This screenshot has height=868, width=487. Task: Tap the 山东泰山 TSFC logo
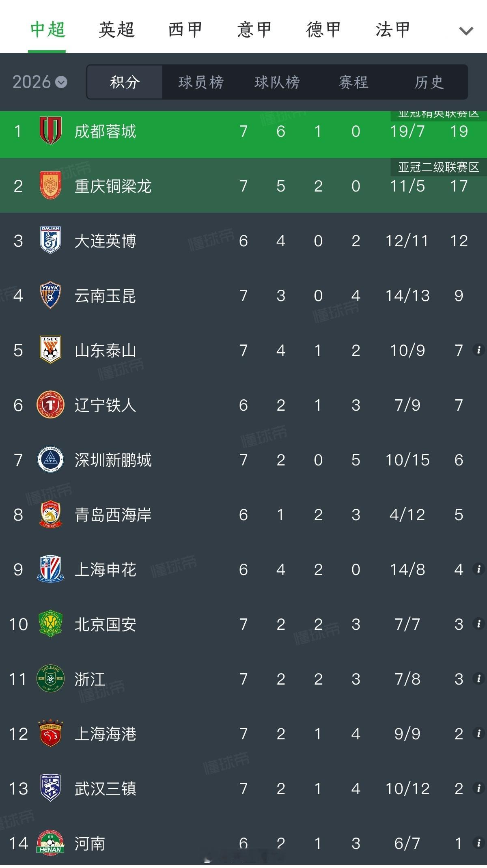[50, 350]
